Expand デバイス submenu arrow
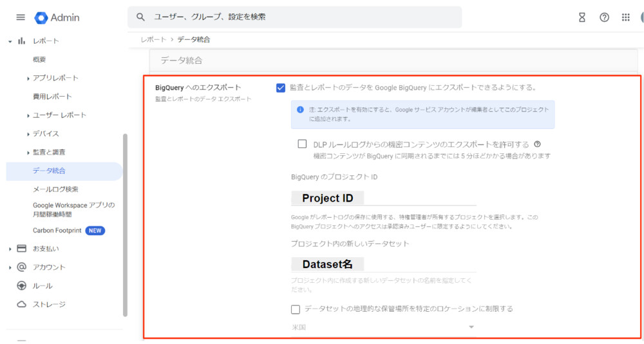644x344 pixels. [x=28, y=134]
